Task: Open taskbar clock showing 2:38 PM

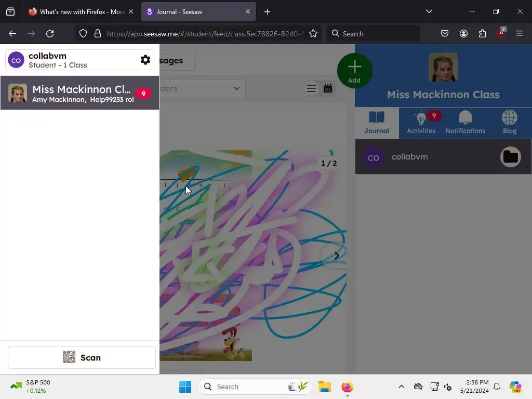Action: click(474, 387)
